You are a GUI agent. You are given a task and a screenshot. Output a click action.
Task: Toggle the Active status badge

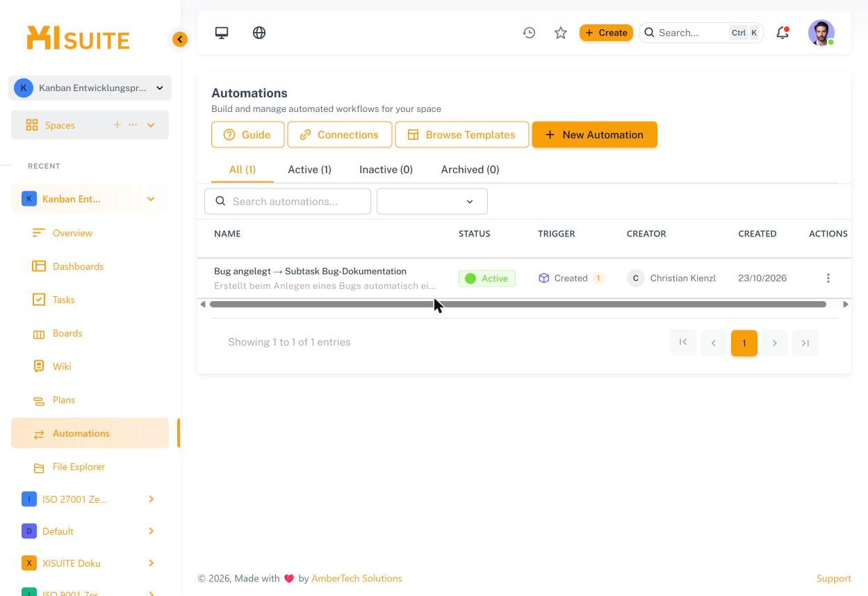(487, 278)
